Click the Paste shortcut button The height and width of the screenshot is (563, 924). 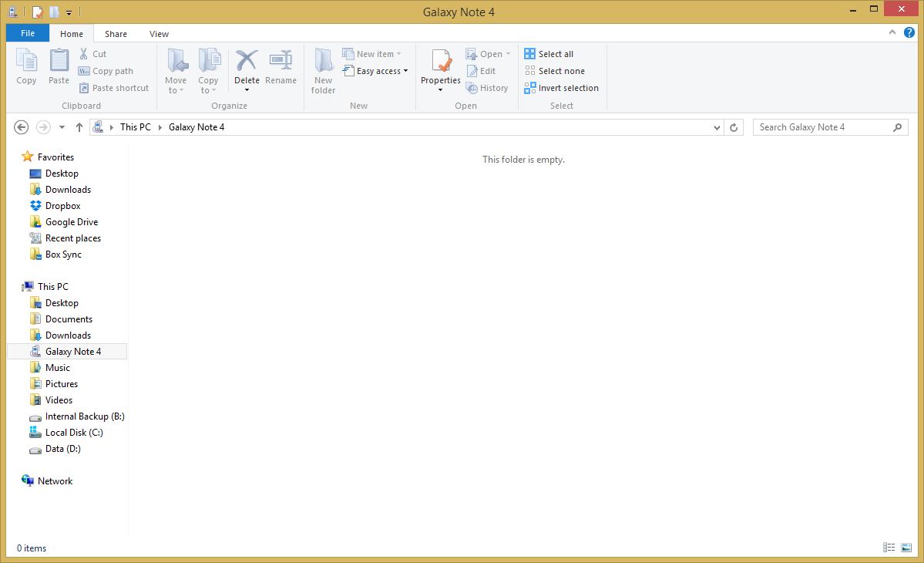[x=114, y=88]
